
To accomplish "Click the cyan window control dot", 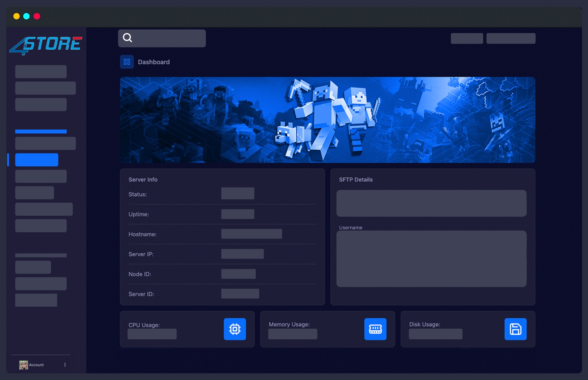I will pyautogui.click(x=26, y=16).
